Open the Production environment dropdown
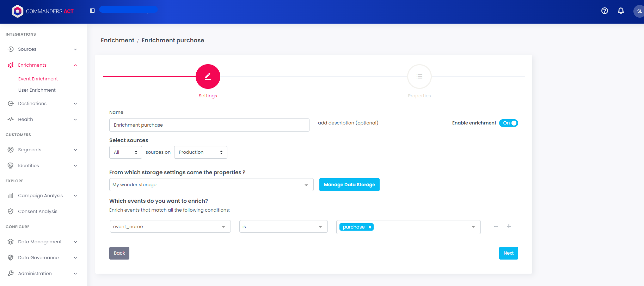The image size is (644, 286). click(x=201, y=152)
